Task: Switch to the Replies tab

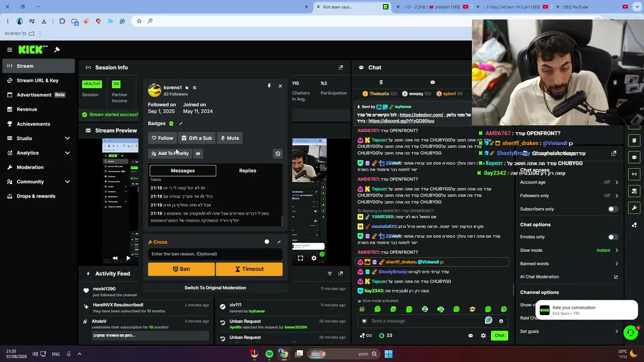Action: 248,170
